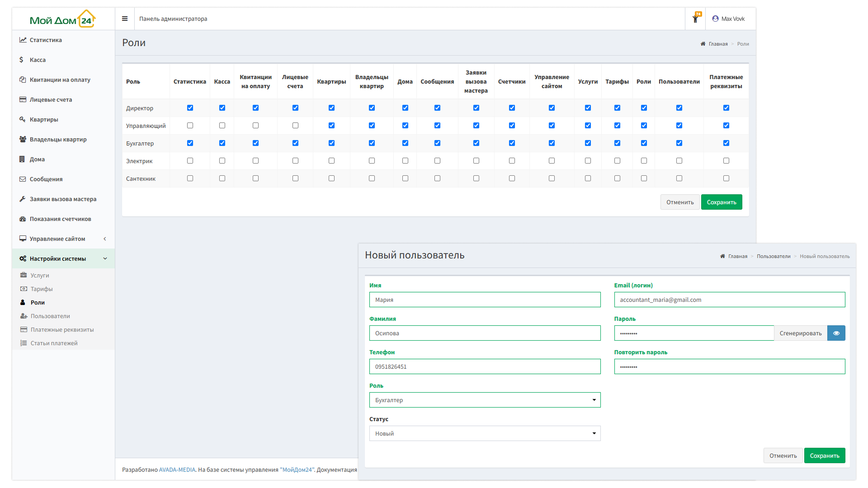Open the notifications icon with badge
Screen dimensions: 868x488
click(696, 19)
